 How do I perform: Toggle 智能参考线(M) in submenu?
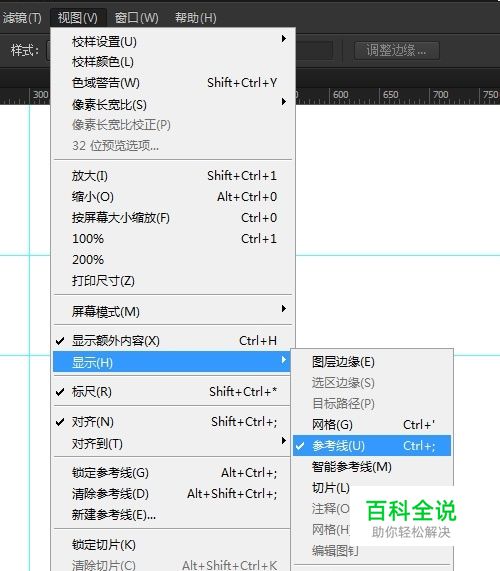point(372,466)
